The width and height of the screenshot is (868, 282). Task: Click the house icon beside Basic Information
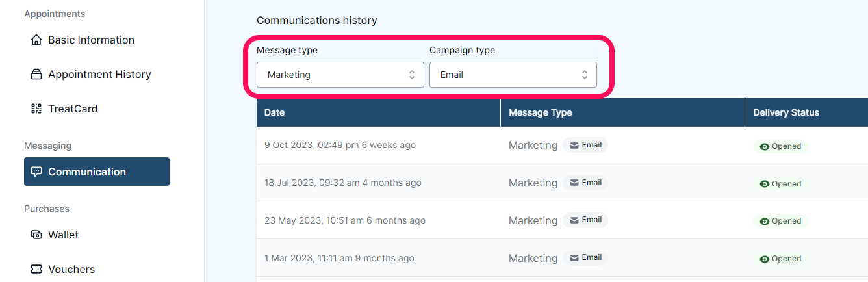(36, 40)
